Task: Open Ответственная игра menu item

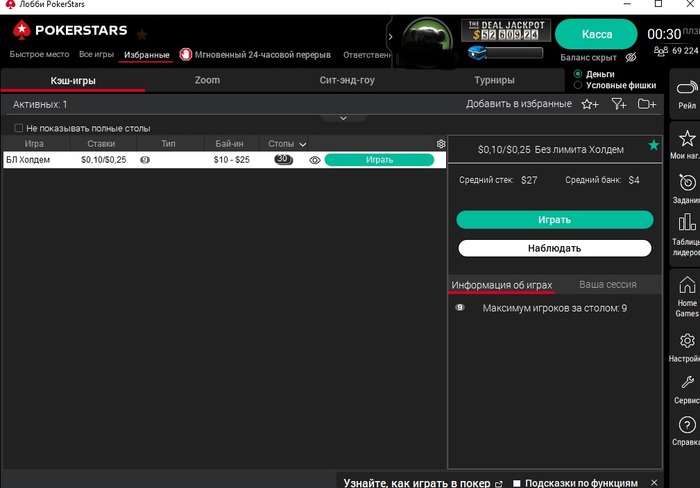Action: [367, 55]
